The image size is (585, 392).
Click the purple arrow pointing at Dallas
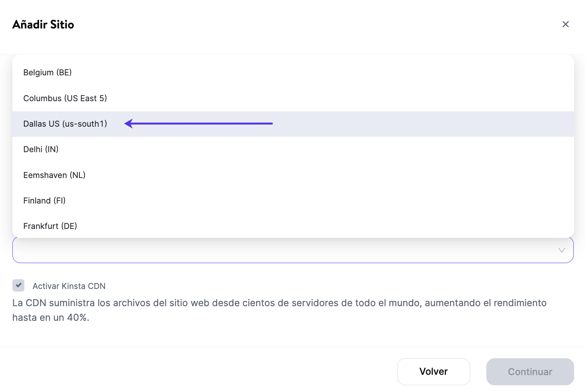point(199,123)
